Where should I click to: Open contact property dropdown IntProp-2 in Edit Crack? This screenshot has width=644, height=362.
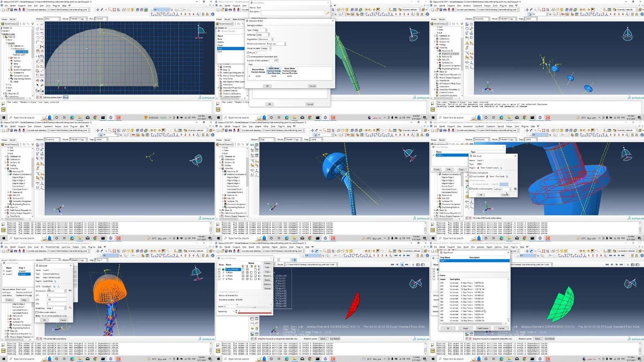[502, 189]
